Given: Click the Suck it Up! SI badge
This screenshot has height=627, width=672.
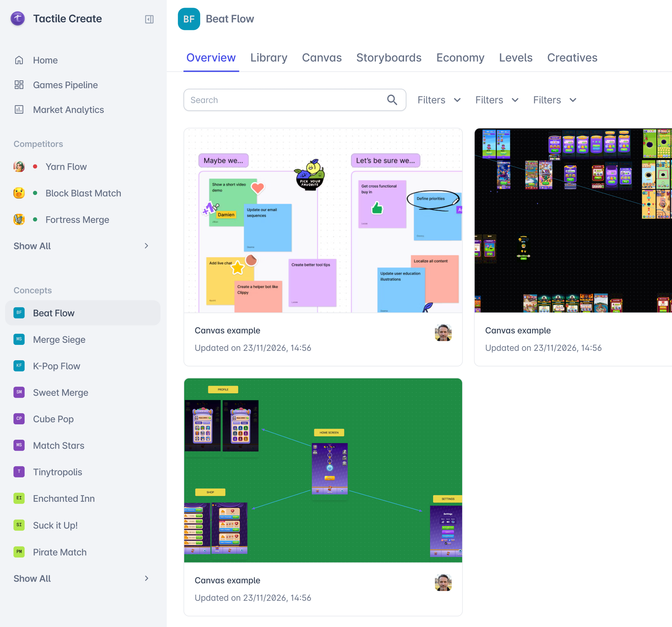Looking at the screenshot, I should (x=19, y=525).
